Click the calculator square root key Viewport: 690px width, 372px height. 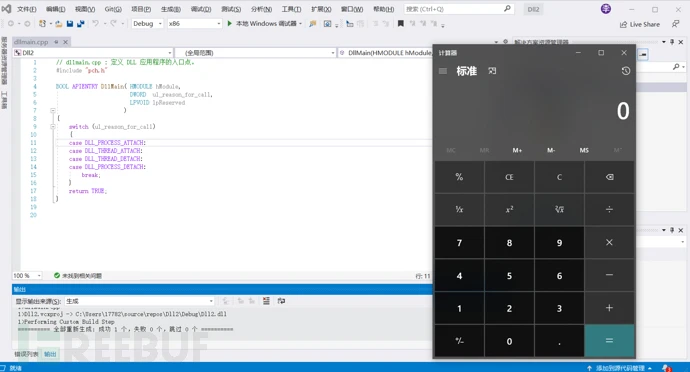559,210
